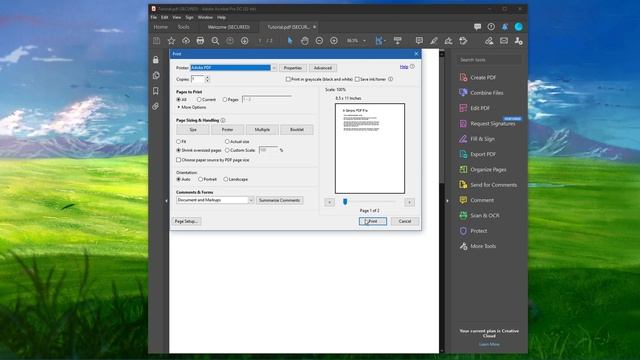Open the page thumbnails panel icon
Viewport: 640px width, 360px height.
point(156,76)
